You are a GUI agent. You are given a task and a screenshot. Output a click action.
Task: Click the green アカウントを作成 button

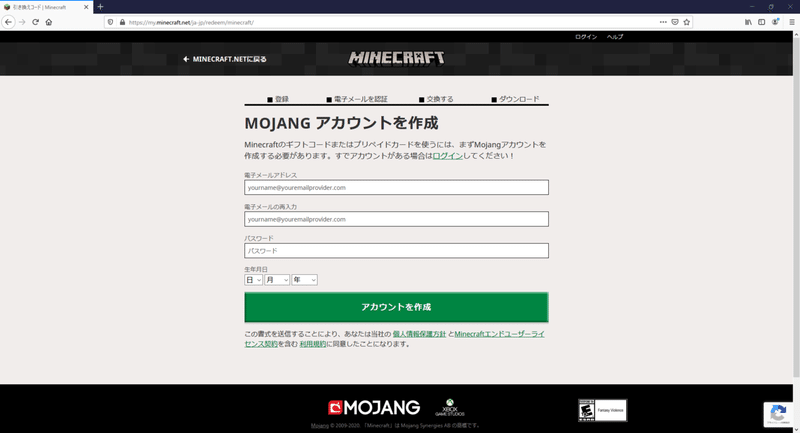click(396, 307)
